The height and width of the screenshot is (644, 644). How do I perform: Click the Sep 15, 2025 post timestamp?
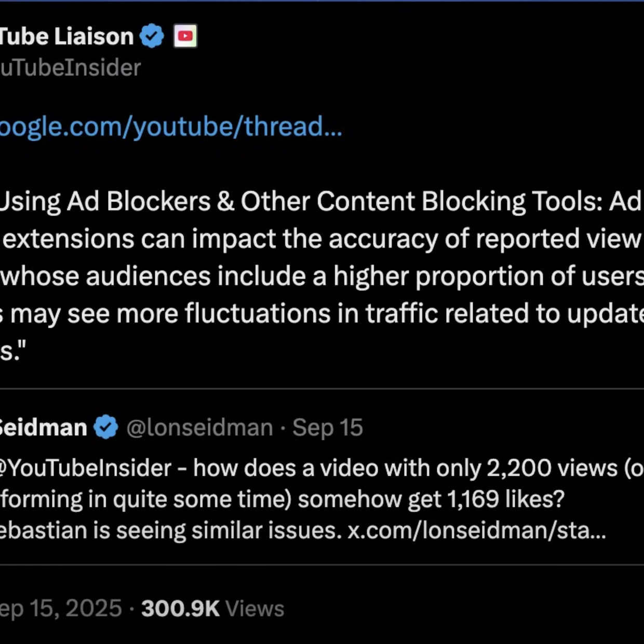point(61,609)
